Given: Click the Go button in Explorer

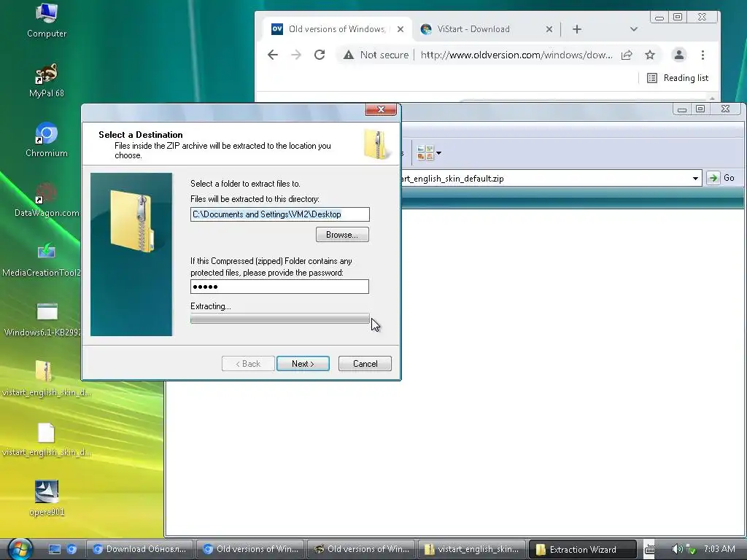Looking at the screenshot, I should coord(721,178).
